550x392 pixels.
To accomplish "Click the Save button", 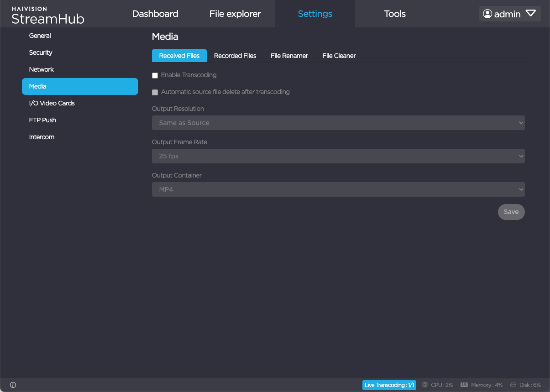I will pos(511,212).
